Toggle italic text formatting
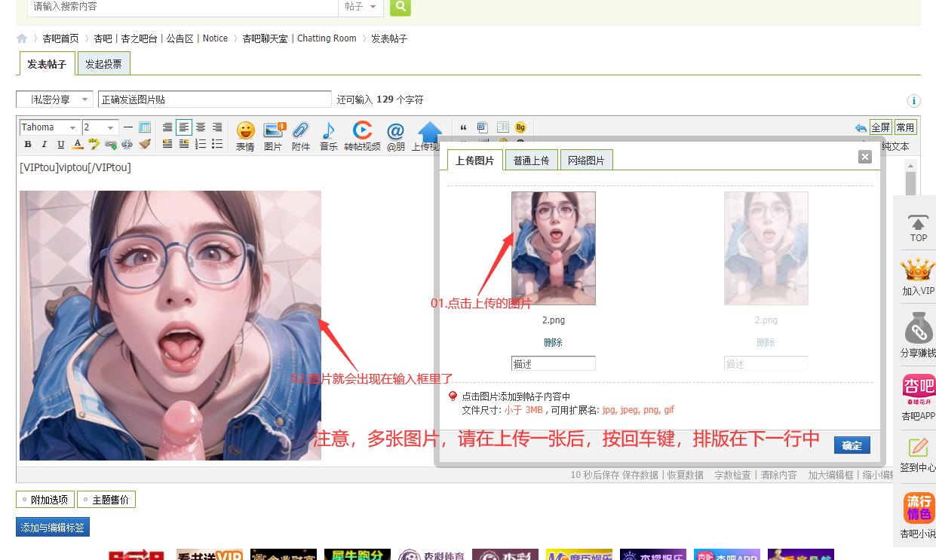 [x=44, y=144]
